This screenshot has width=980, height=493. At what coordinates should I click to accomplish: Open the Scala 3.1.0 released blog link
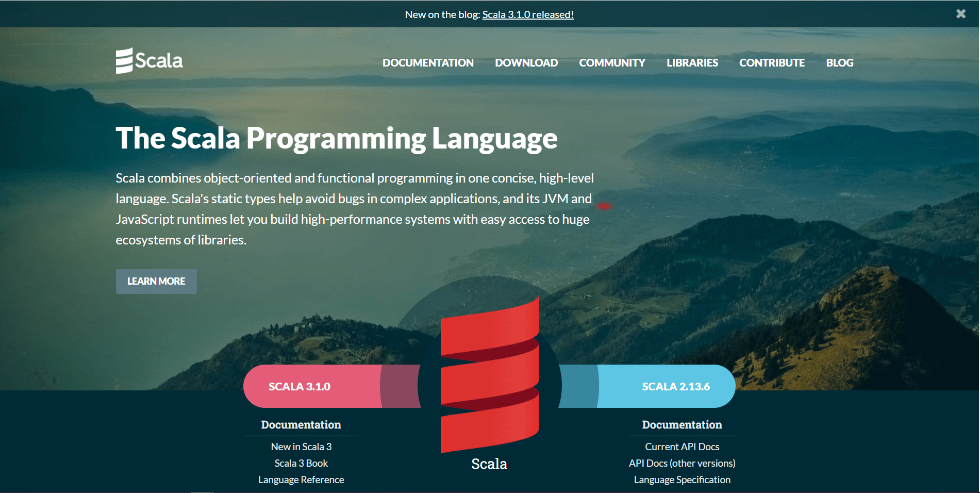[528, 14]
